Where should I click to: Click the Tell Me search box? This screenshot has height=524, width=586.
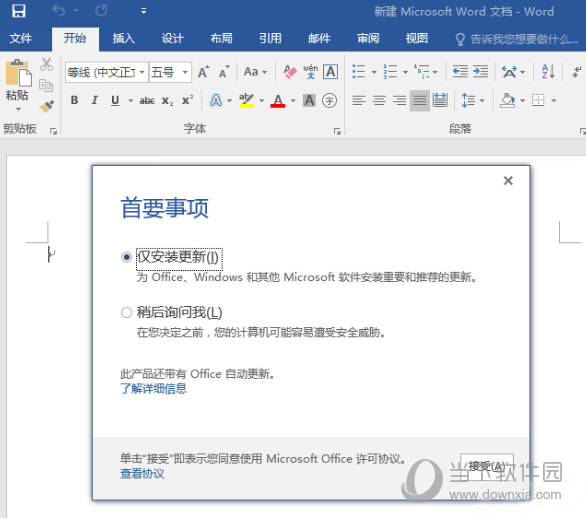517,39
